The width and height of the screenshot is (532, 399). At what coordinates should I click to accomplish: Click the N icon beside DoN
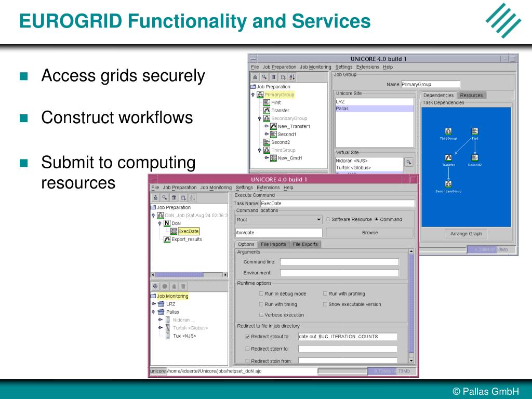167,223
